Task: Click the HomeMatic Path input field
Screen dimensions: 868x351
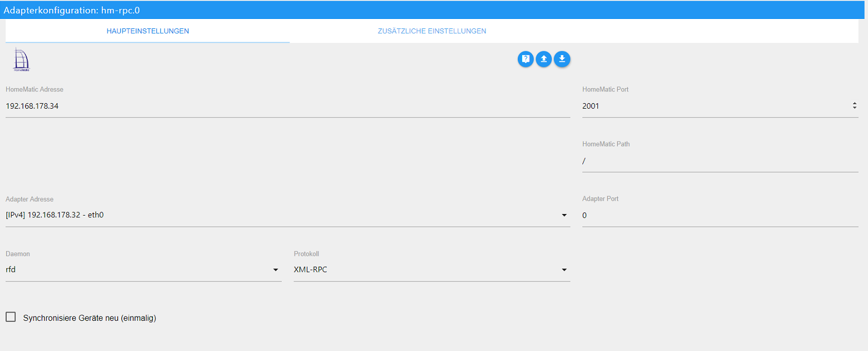Action: [x=720, y=161]
